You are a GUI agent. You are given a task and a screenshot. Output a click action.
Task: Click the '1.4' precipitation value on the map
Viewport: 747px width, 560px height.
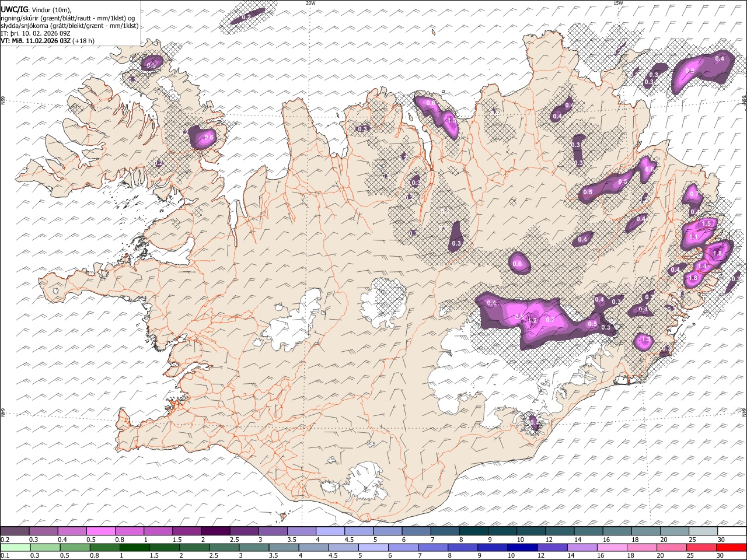703,266
